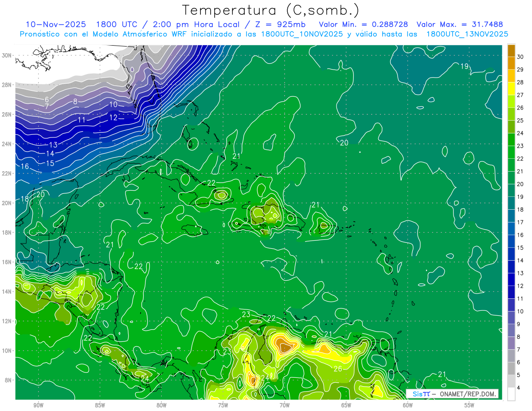Click contour label 16 on the map
Screen dimensions: 532x411
25,167
